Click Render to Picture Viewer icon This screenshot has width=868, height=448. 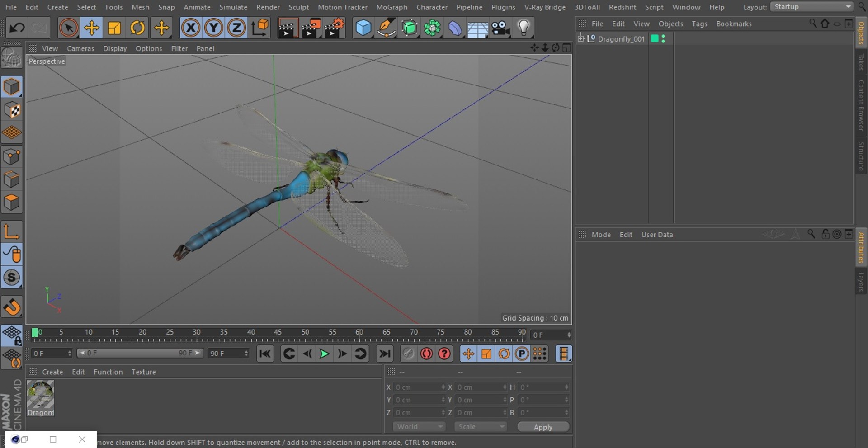point(311,28)
